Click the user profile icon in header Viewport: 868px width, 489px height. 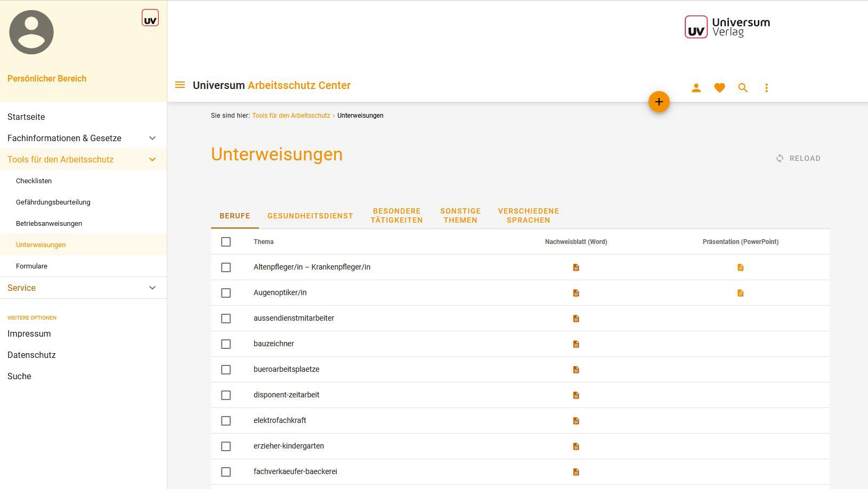coord(696,88)
